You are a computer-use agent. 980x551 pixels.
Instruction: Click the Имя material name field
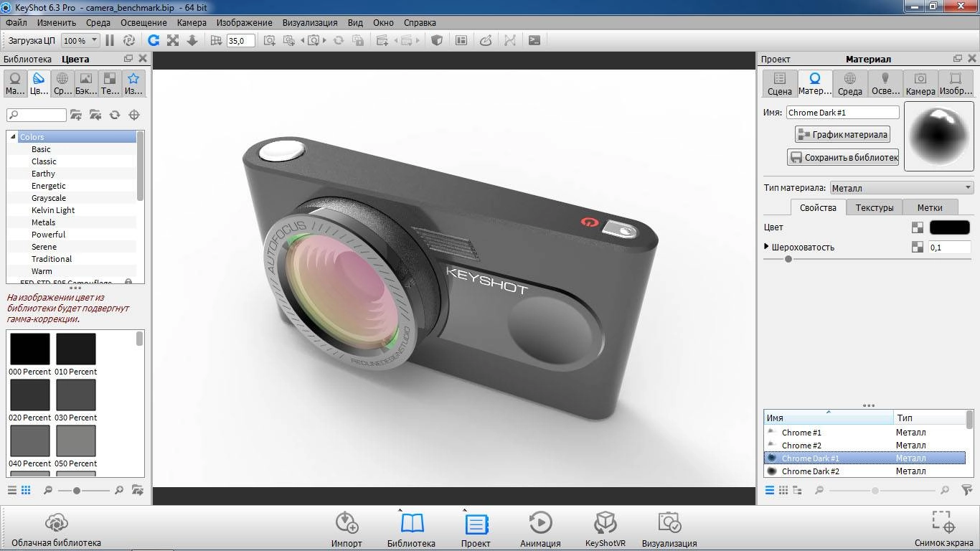click(843, 113)
